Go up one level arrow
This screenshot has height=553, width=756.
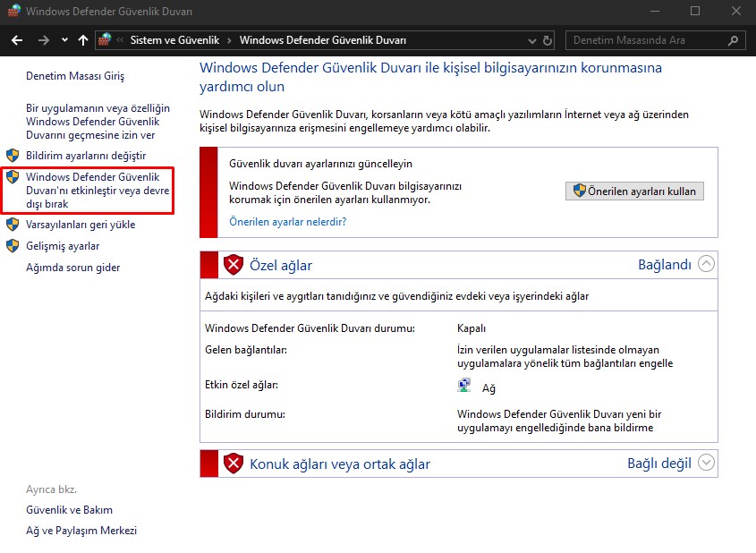83,40
